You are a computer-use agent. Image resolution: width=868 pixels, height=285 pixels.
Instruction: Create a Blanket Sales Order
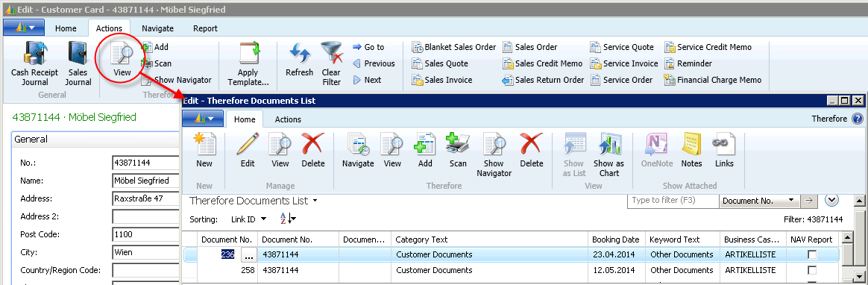(454, 47)
